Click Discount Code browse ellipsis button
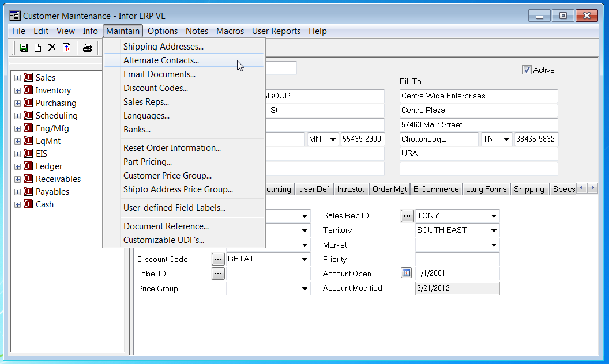This screenshot has height=364, width=609. (x=218, y=259)
